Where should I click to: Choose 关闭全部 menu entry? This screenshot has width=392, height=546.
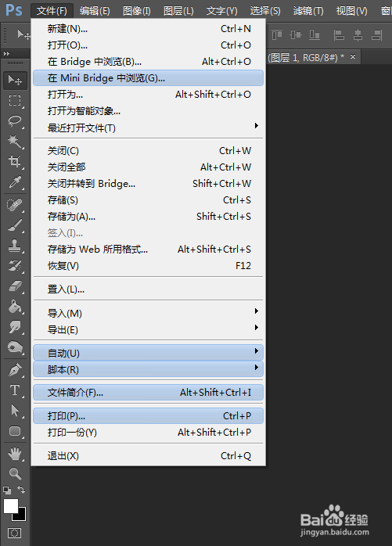point(149,167)
